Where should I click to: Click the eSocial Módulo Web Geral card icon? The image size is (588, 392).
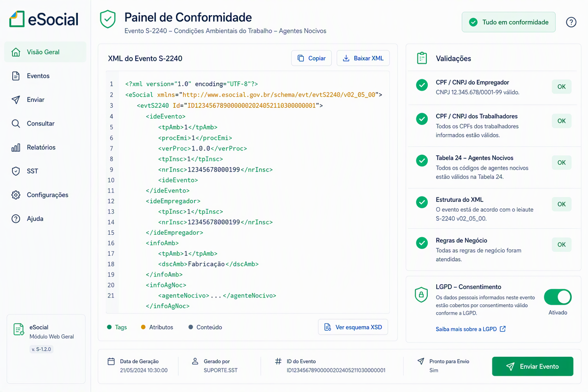(x=19, y=330)
